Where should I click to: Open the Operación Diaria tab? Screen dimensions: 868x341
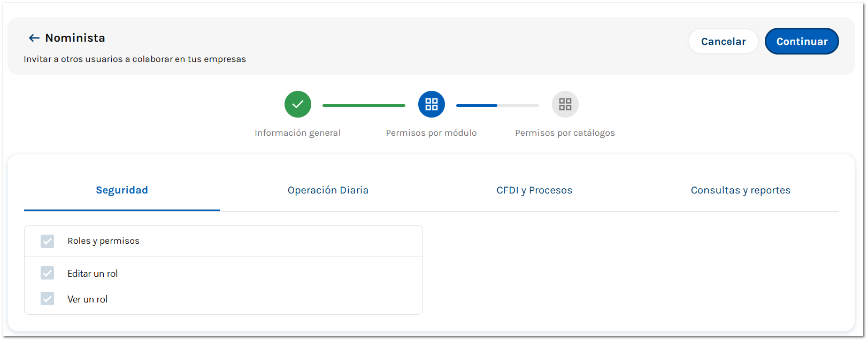328,190
